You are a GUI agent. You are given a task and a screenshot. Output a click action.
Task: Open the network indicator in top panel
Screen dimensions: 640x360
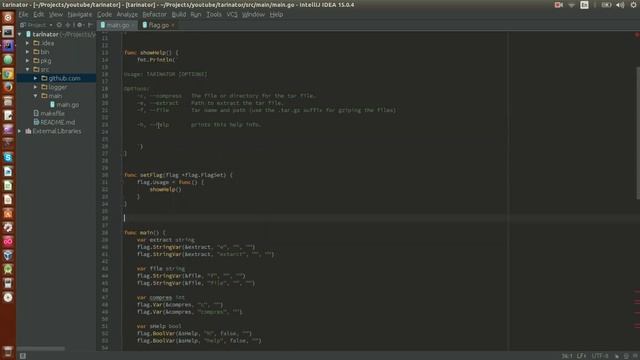571,5
